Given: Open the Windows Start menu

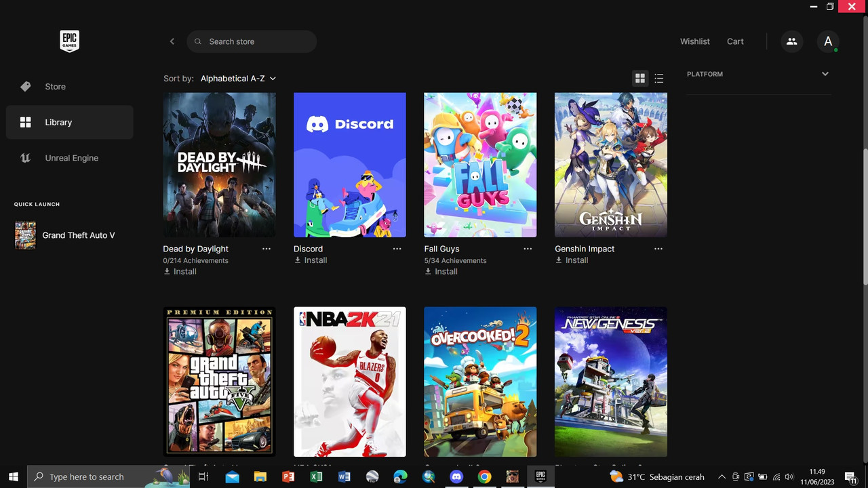Looking at the screenshot, I should point(13,476).
